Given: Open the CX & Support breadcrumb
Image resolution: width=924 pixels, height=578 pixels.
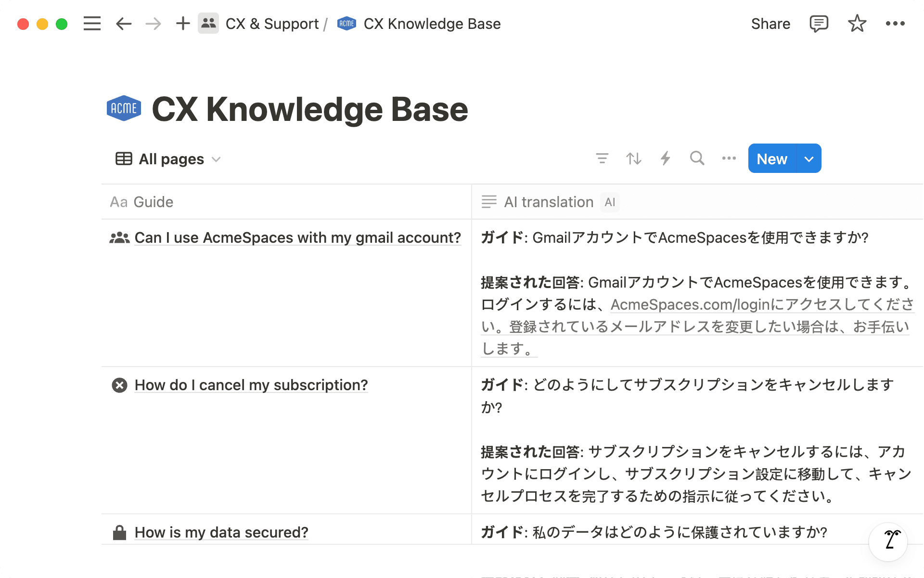Looking at the screenshot, I should [x=272, y=24].
